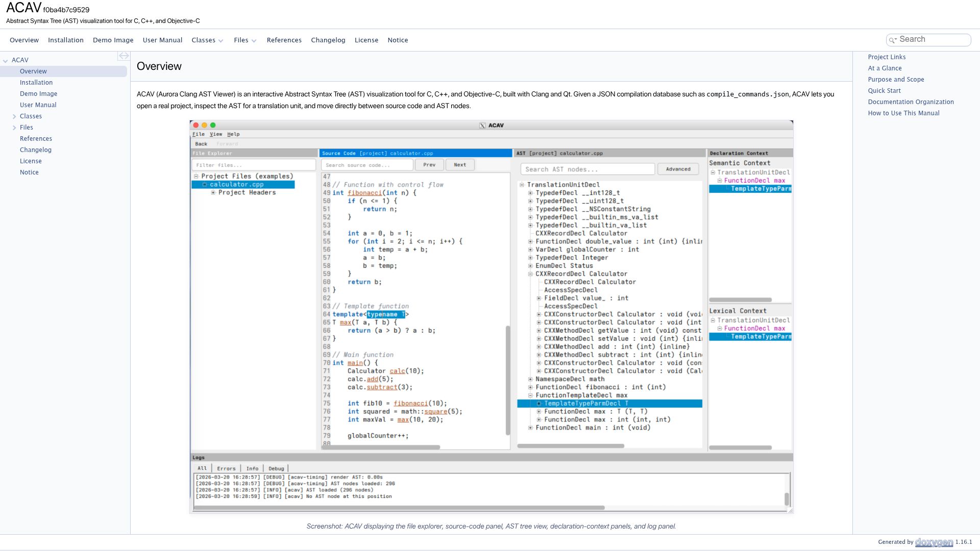Select User Manual in the sidebar tree

[x=38, y=105]
